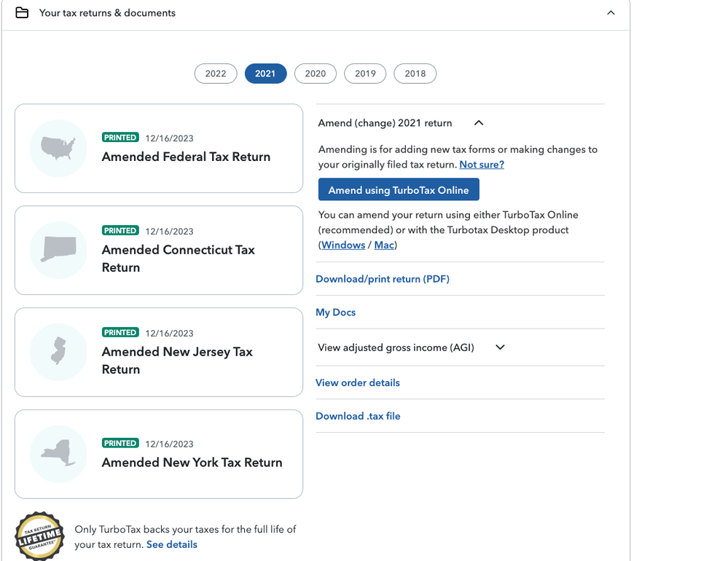This screenshot has width=728, height=561.
Task: Click the Lifetime Guarantee badge icon
Action: tap(39, 536)
